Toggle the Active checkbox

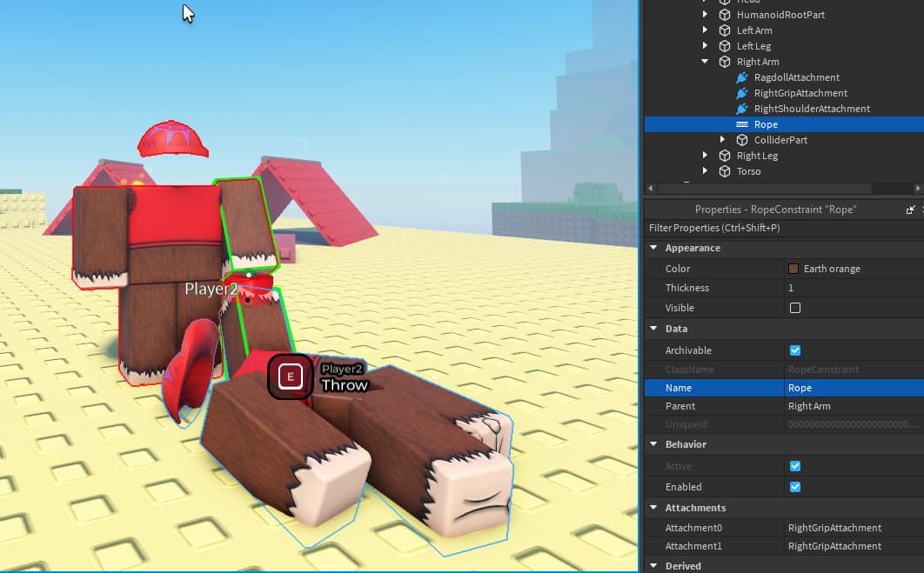point(795,466)
